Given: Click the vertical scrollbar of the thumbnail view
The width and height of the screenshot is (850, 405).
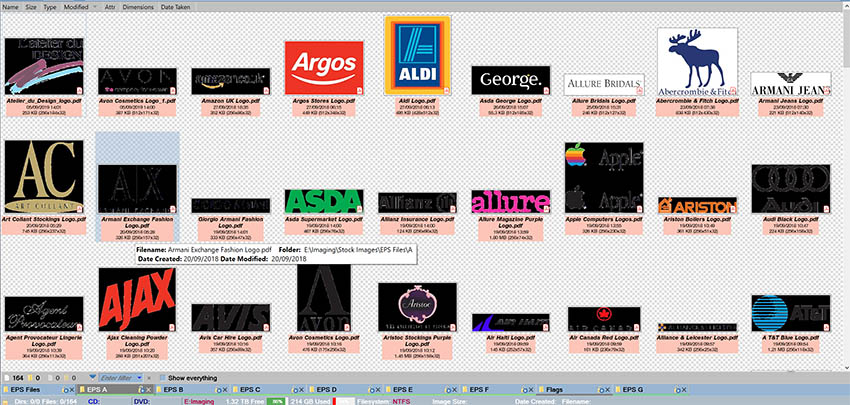Looking at the screenshot, I should (846, 190).
